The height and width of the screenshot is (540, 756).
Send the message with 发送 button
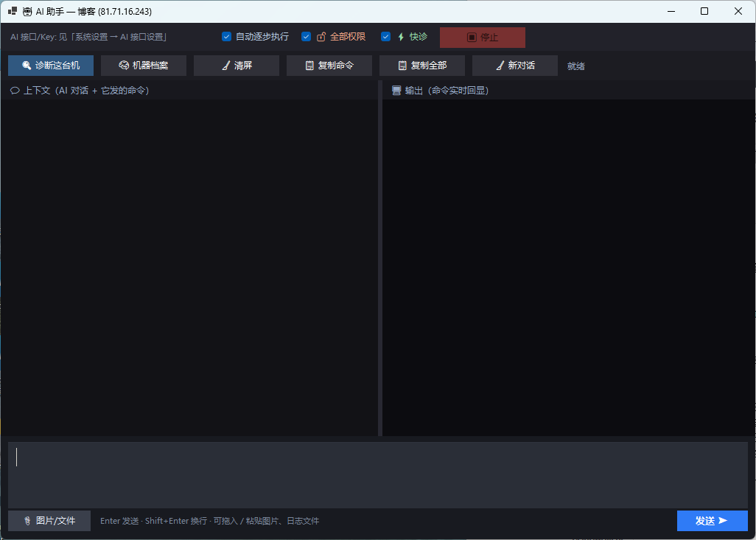pos(712,521)
